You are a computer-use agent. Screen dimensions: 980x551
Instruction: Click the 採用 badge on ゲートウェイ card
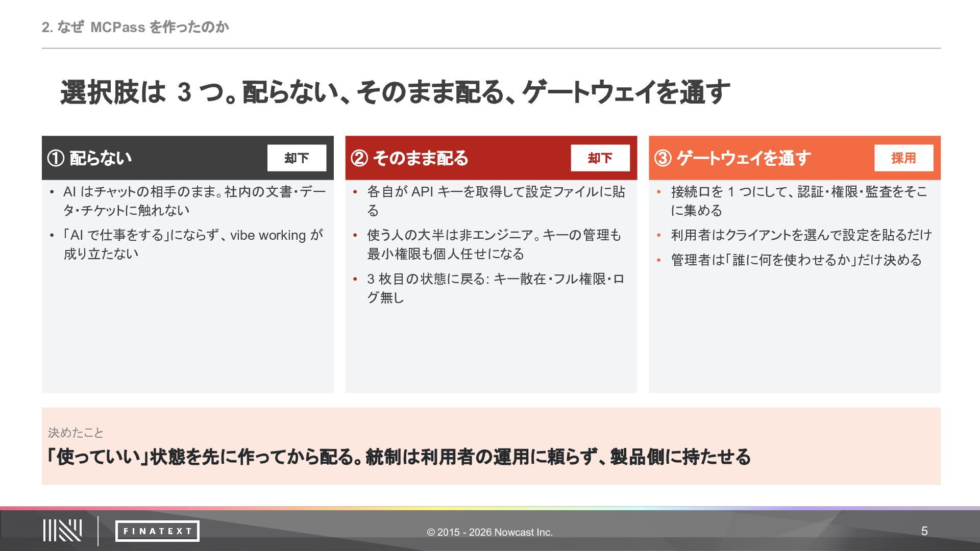coord(903,158)
